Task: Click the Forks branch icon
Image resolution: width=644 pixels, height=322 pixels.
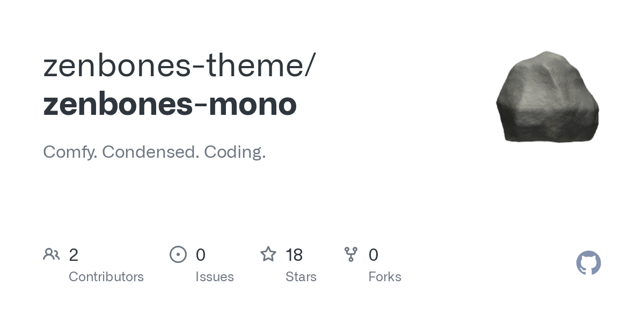Action: pos(351,254)
